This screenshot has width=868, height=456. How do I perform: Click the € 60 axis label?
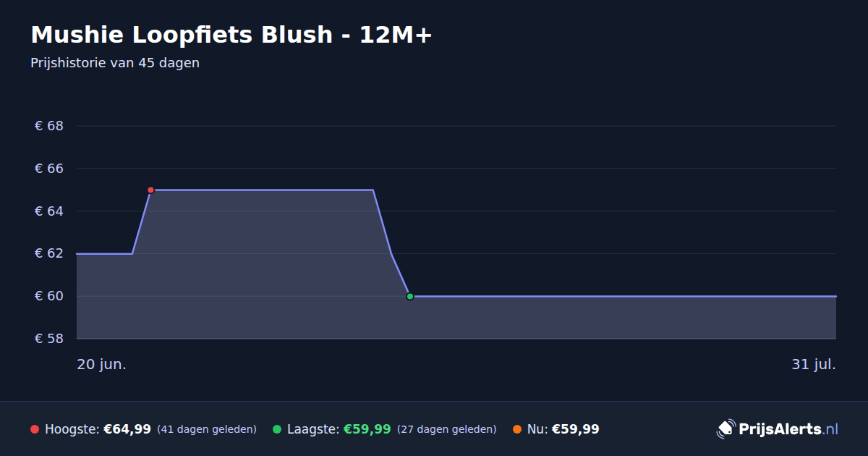(x=49, y=296)
